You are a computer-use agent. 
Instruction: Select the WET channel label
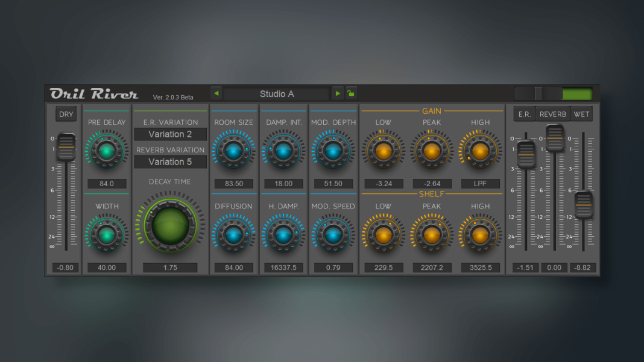pos(581,113)
